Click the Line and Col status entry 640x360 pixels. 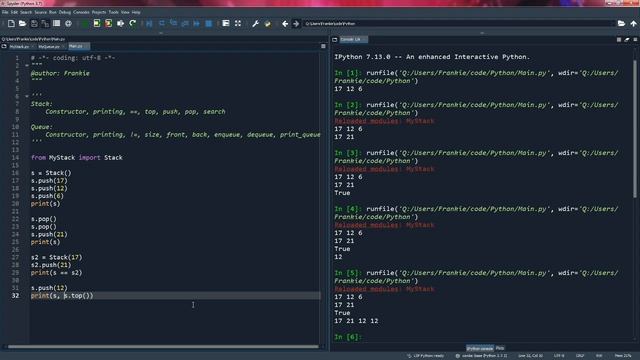click(x=531, y=356)
